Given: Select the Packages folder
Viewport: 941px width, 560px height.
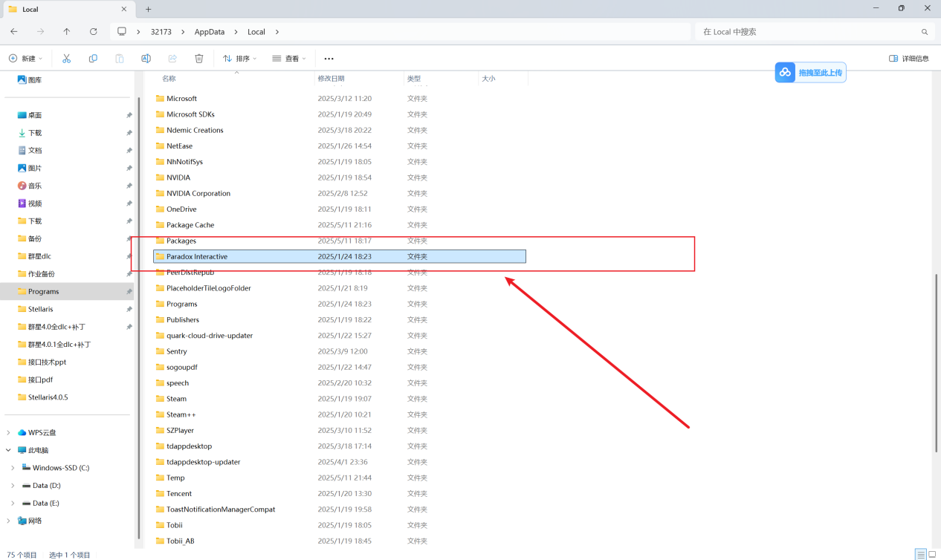Looking at the screenshot, I should click(x=339, y=241).
